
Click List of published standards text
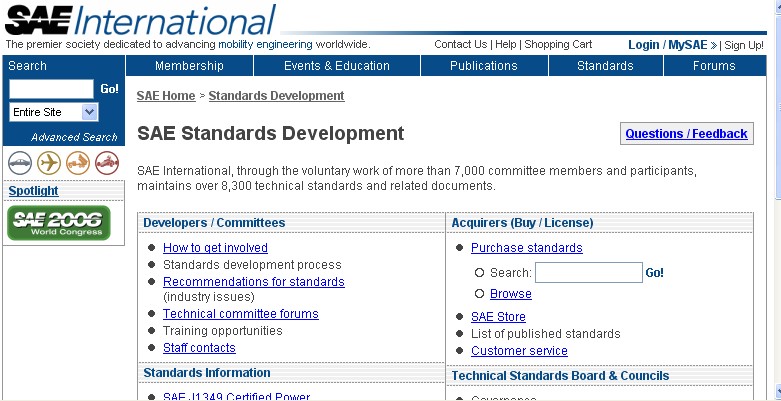545,334
